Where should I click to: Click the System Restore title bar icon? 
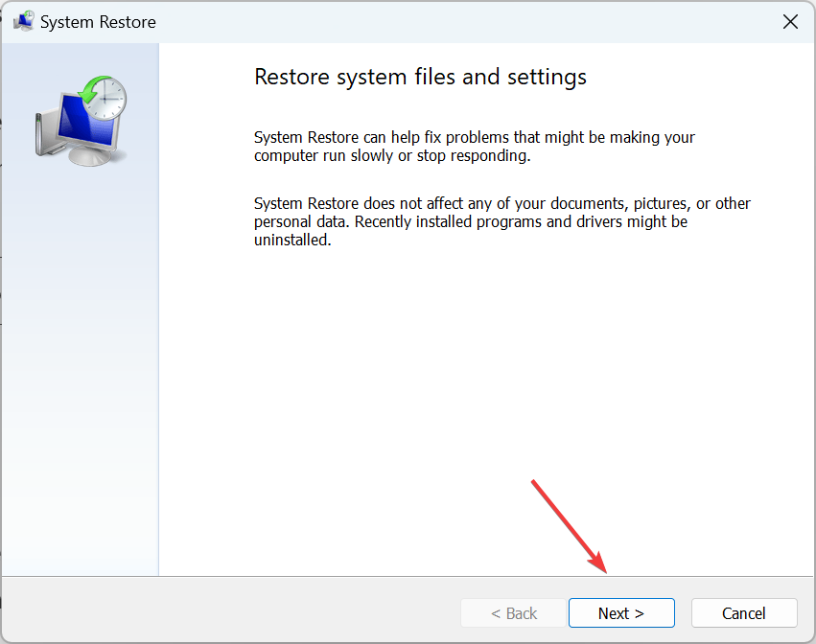(23, 21)
